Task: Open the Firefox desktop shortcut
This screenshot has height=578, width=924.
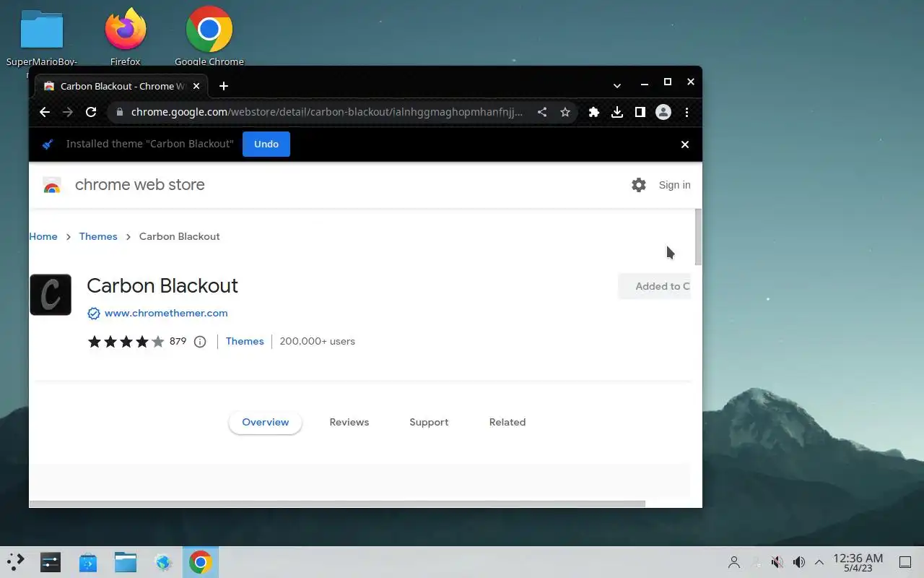Action: [126, 38]
